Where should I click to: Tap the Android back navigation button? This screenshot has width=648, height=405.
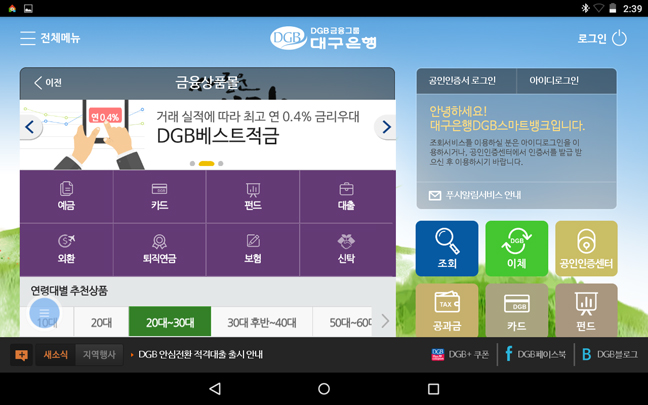tap(215, 389)
